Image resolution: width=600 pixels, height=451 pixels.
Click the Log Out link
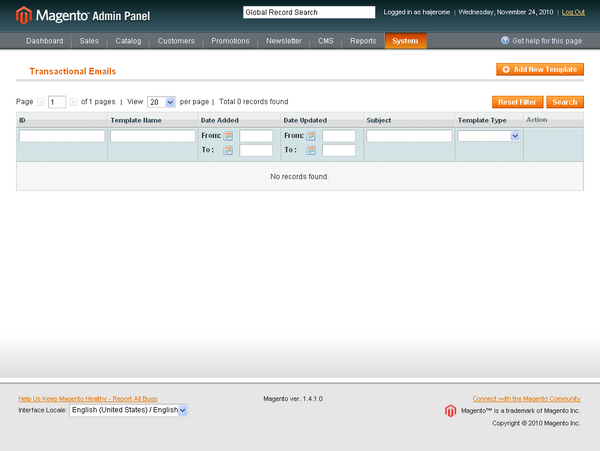click(574, 12)
